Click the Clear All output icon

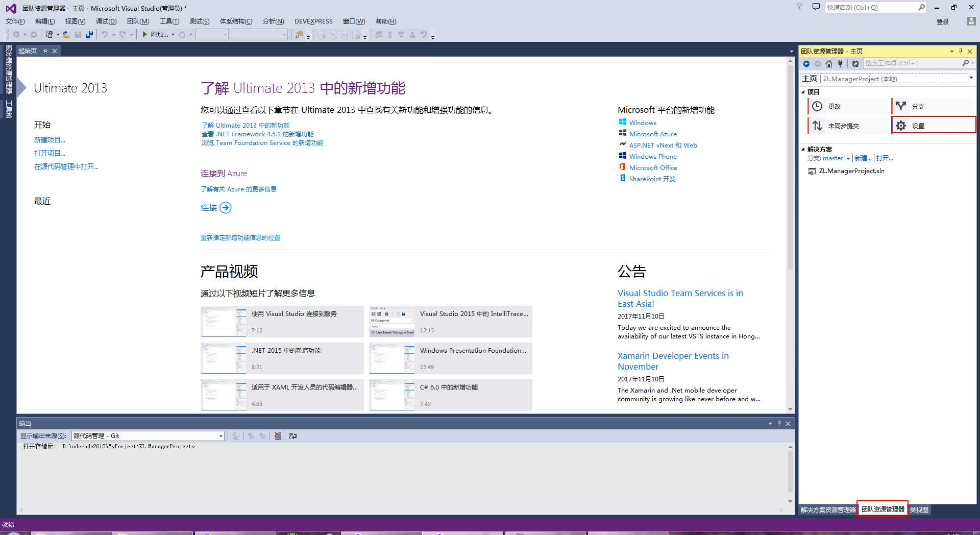[278, 436]
